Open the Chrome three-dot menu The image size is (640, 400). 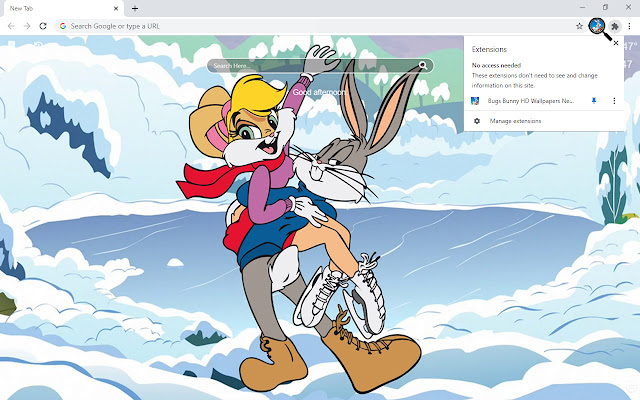point(629,26)
